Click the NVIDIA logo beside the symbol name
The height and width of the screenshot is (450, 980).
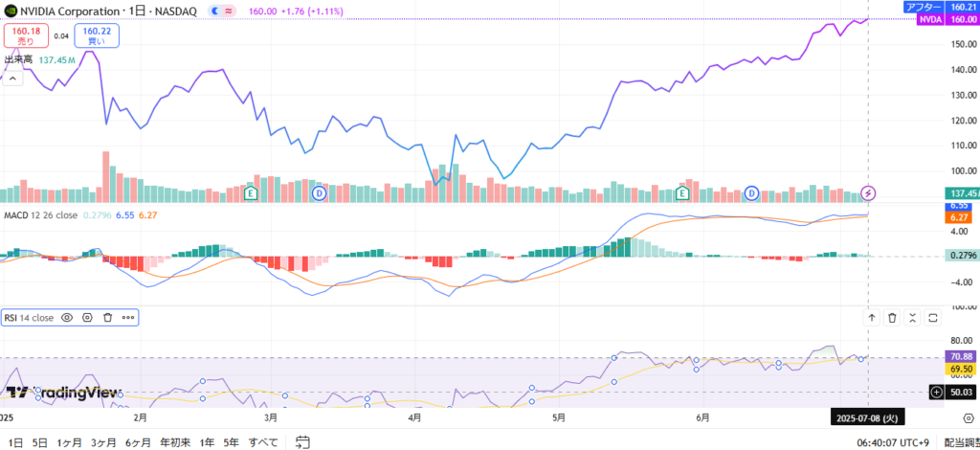[11, 11]
